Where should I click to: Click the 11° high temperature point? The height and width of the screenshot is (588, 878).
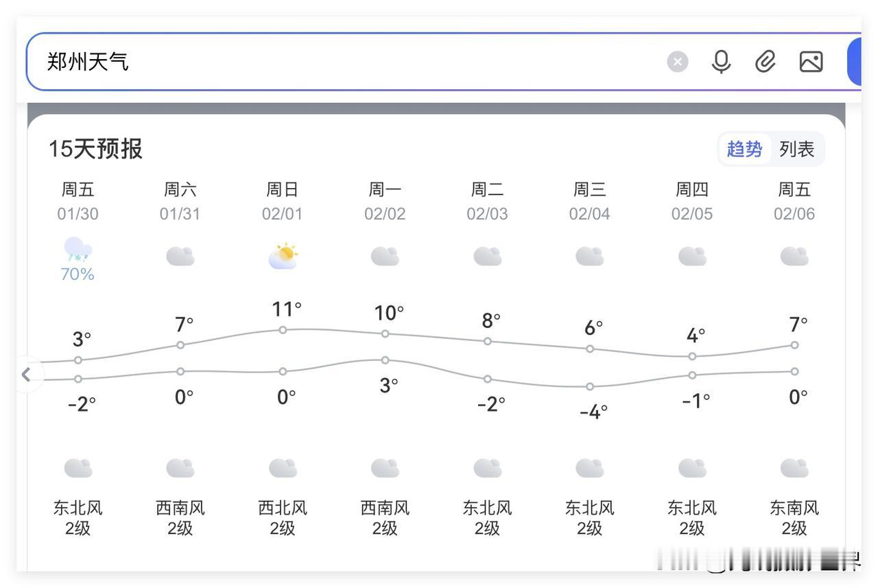point(283,330)
